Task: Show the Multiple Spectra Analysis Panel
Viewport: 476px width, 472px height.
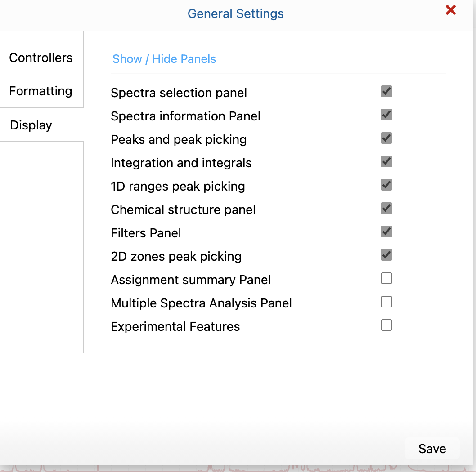Action: click(x=386, y=302)
